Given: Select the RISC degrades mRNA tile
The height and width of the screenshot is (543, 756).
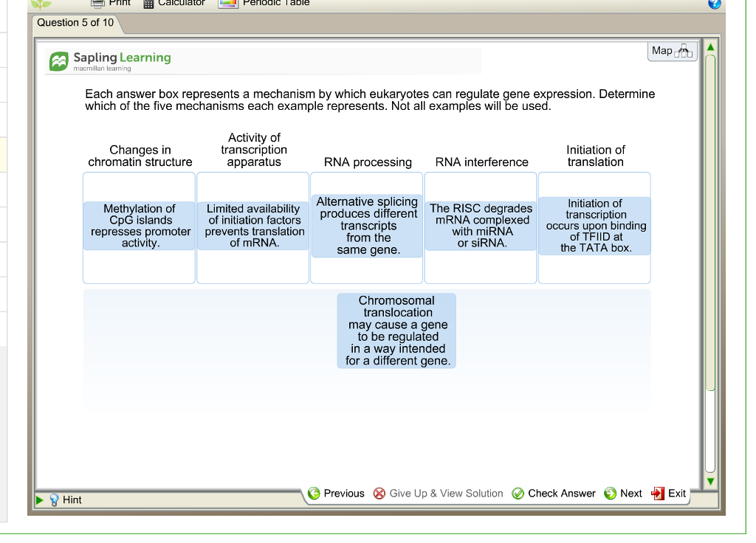Looking at the screenshot, I should [x=481, y=226].
